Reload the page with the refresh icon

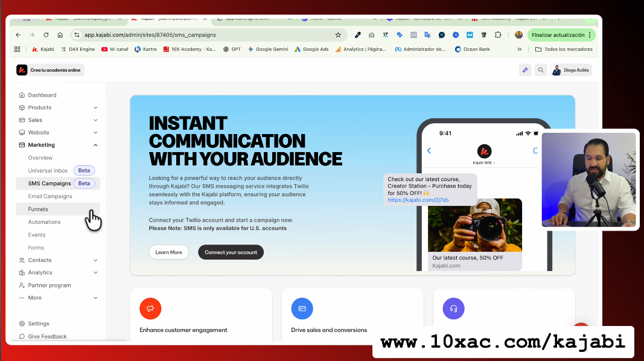point(46,35)
